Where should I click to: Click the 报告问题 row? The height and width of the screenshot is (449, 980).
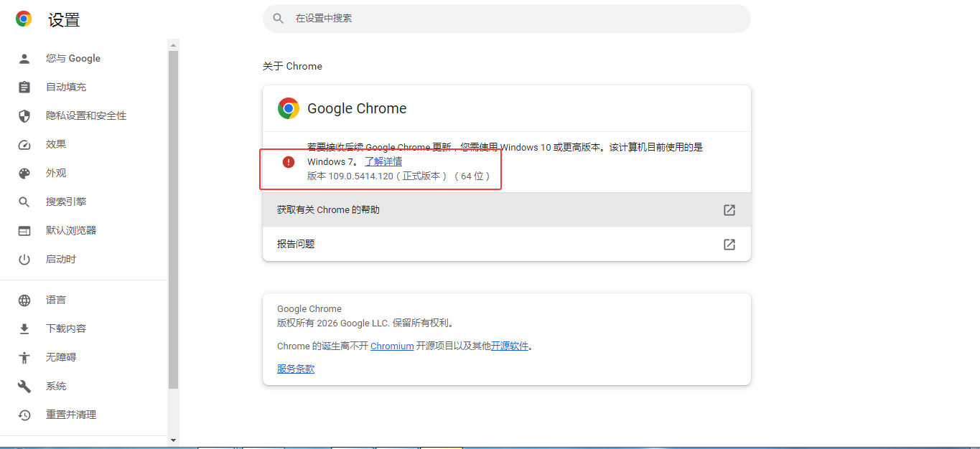point(507,245)
